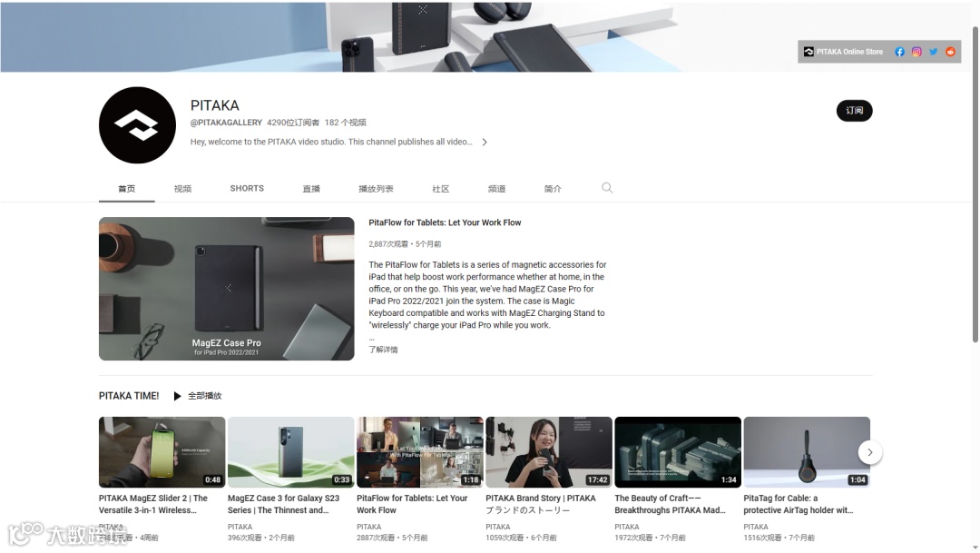
Task: Open the 1:04 PitaTag for Cable thumbnail
Action: pos(807,452)
